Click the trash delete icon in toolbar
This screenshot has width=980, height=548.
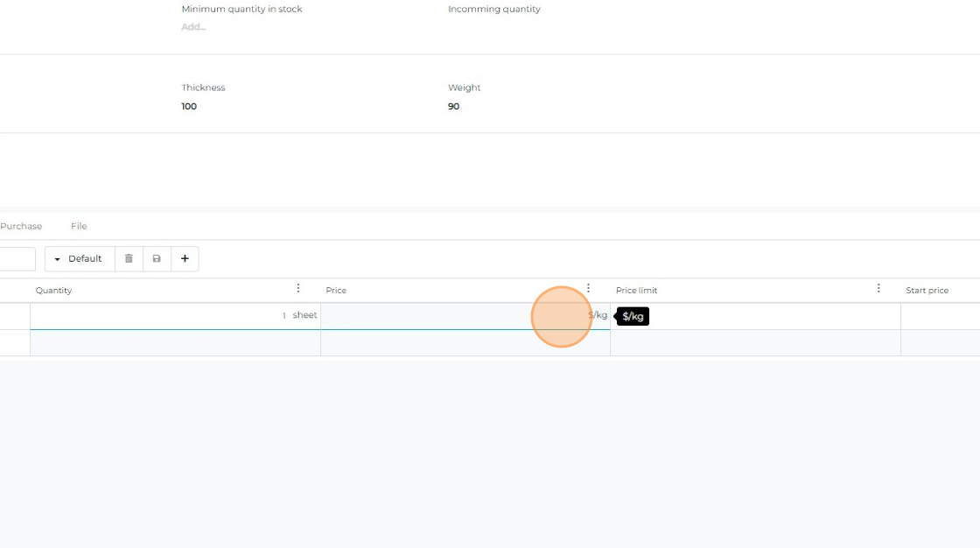129,259
